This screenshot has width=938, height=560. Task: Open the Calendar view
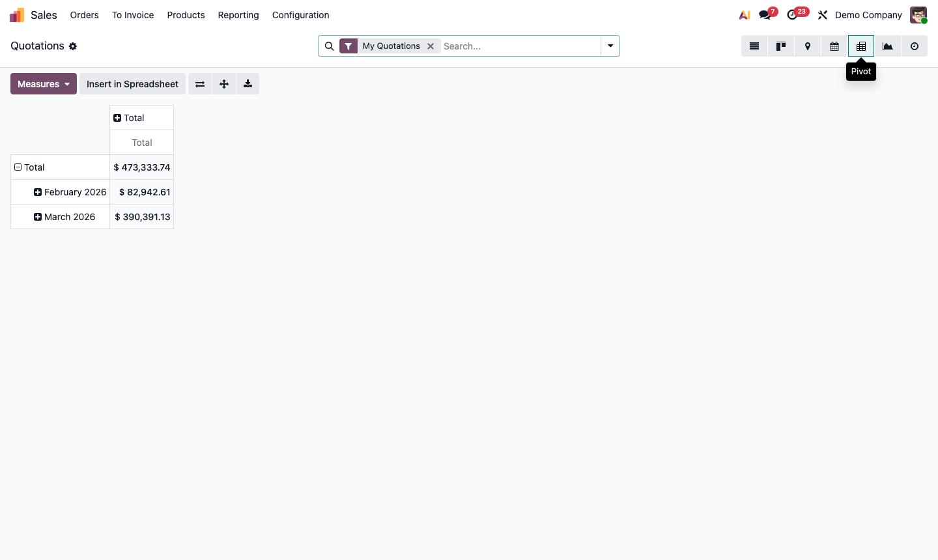[x=834, y=46]
